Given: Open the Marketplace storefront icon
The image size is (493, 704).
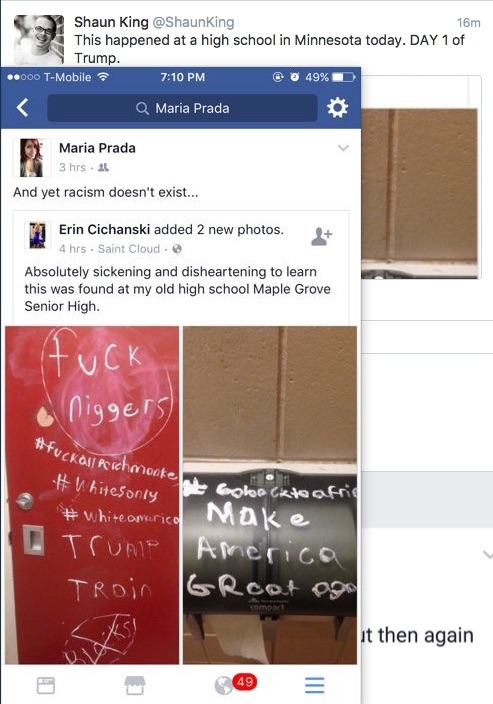Looking at the screenshot, I should click(134, 685).
